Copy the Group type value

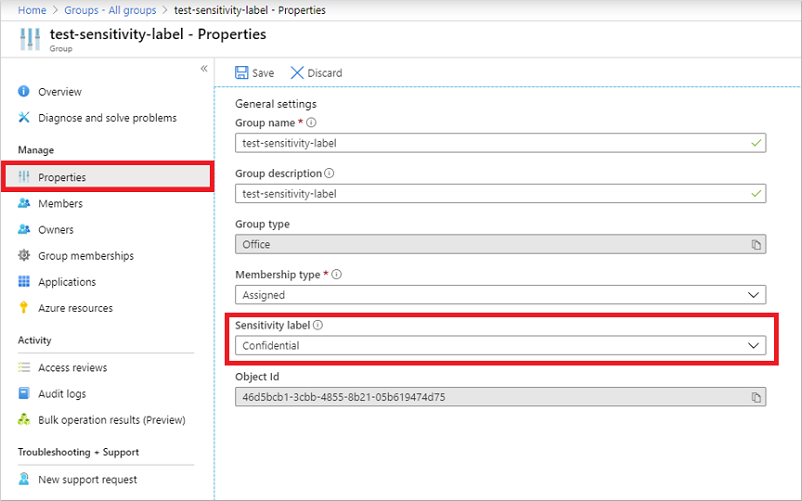pyautogui.click(x=756, y=244)
